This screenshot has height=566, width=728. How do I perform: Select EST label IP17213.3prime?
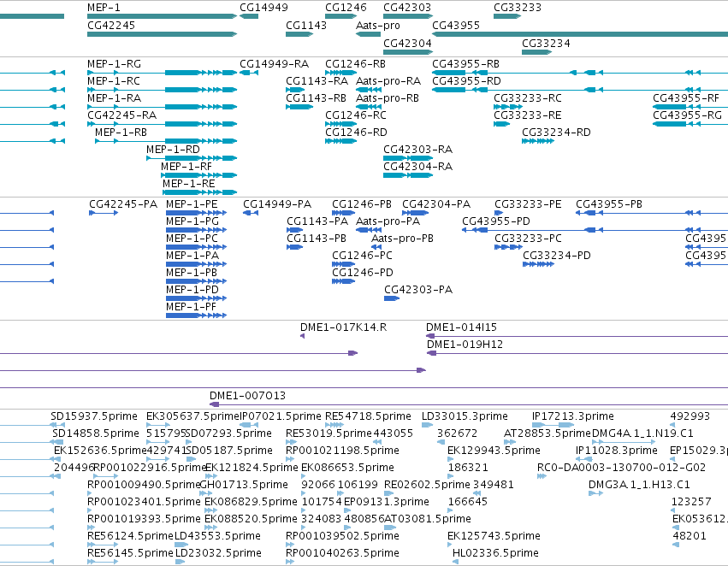pos(573,416)
